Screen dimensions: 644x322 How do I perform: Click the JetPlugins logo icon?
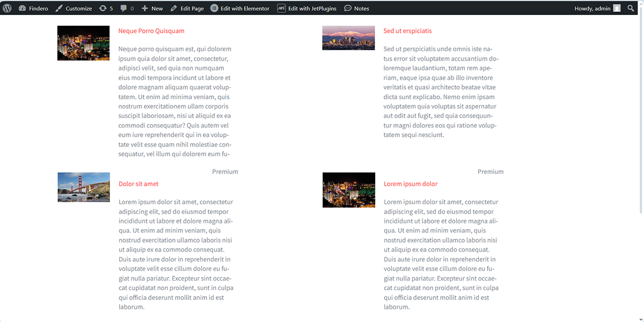tap(281, 9)
